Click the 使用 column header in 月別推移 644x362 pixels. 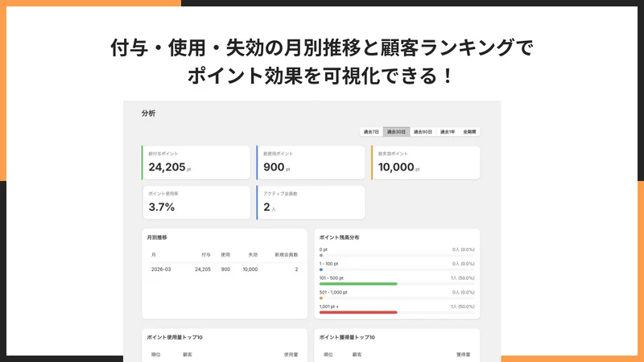point(225,254)
